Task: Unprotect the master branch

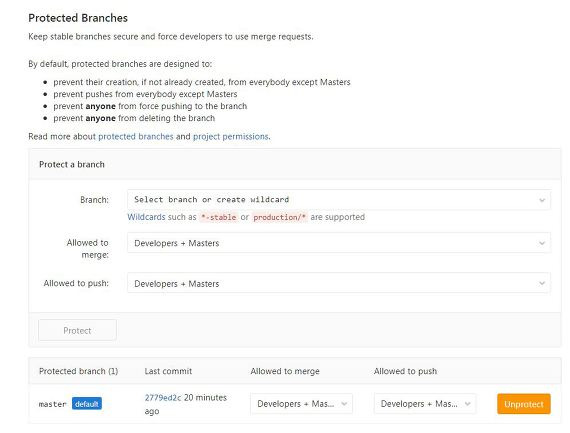Action: [524, 404]
